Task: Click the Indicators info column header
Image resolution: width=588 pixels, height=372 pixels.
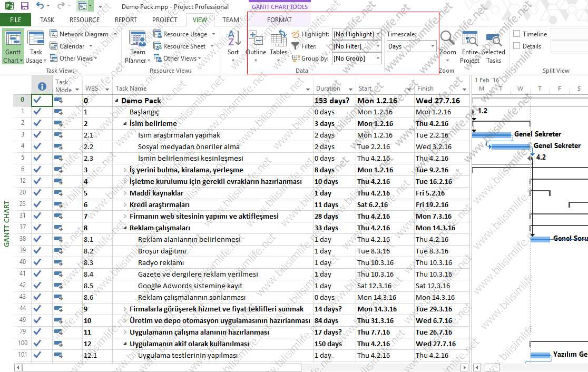Action: point(42,86)
